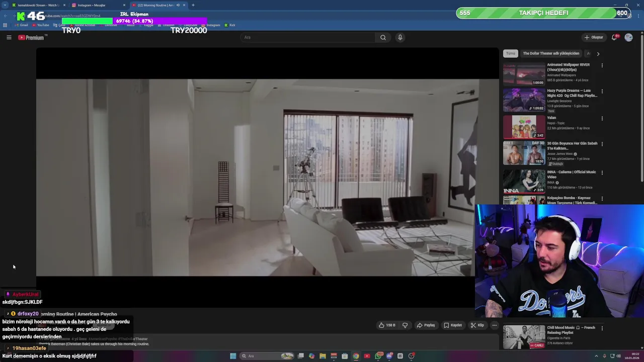Open YouTube notifications bell
644x362 pixels.
point(615,37)
